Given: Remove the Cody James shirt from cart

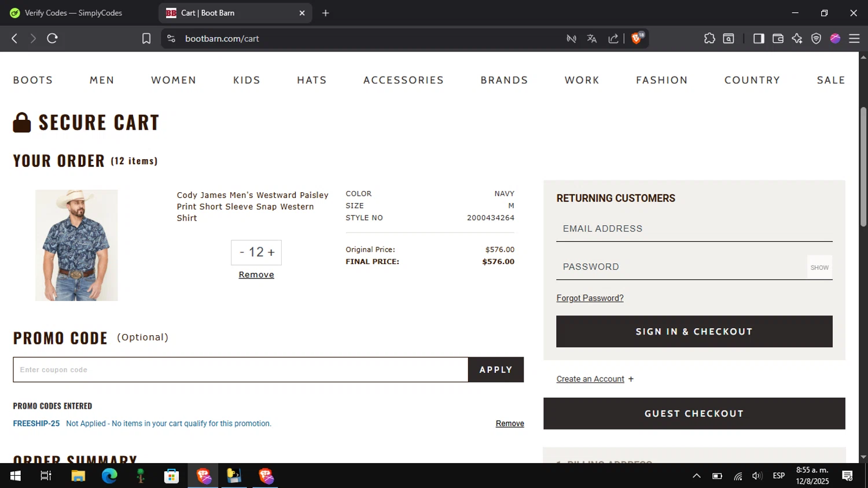Looking at the screenshot, I should click(x=256, y=274).
